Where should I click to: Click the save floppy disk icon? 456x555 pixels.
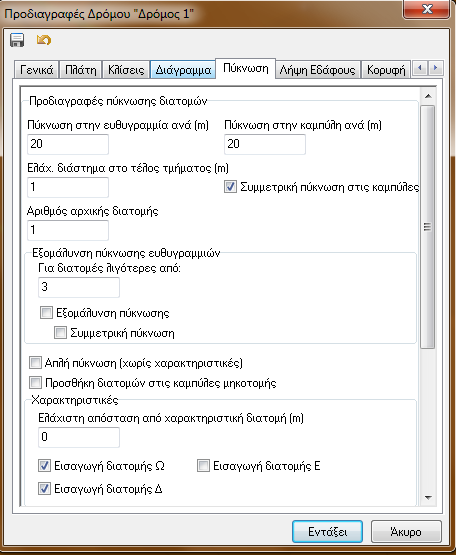tap(17, 40)
